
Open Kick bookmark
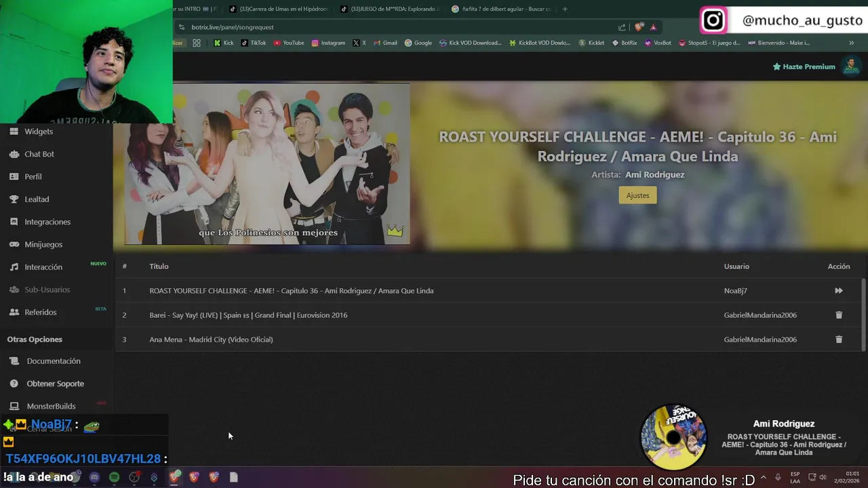[x=224, y=43]
